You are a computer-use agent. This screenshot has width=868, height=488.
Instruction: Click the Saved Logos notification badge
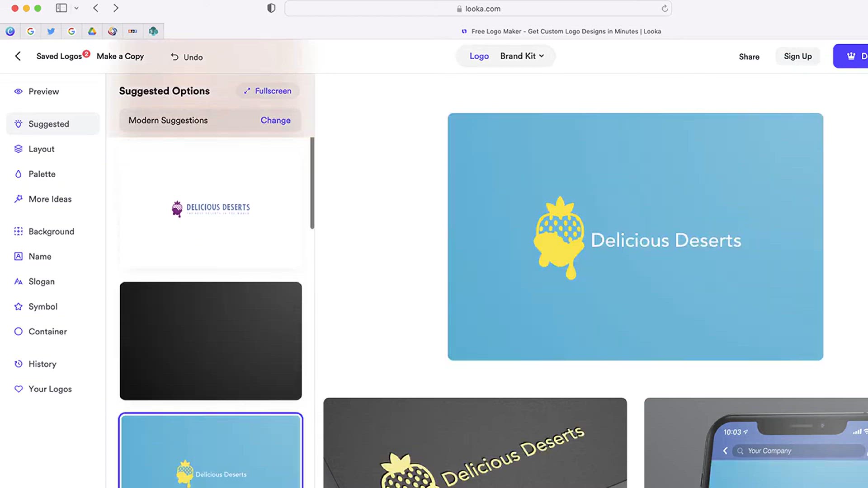tap(86, 53)
